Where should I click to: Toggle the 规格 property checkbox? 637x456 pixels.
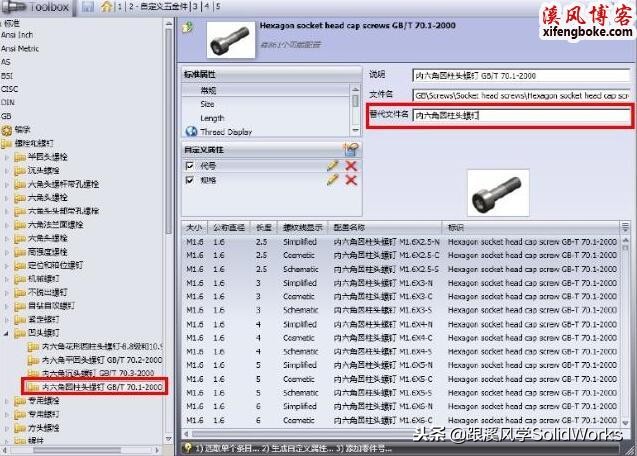[189, 180]
